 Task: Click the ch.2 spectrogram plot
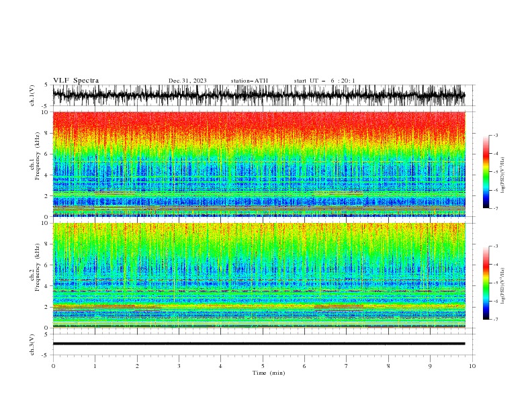(259, 275)
